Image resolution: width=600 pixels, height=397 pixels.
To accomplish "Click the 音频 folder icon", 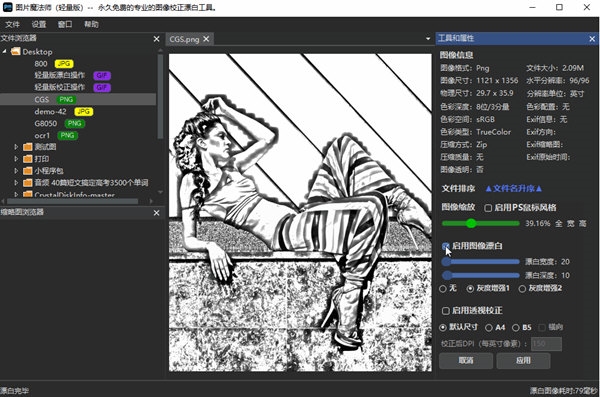I will pos(28,183).
